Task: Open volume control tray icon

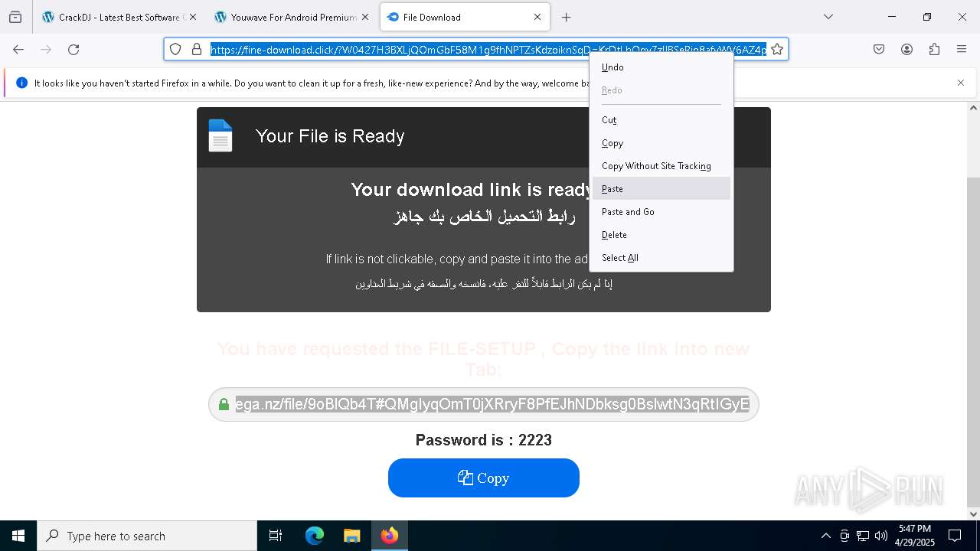Action: click(881, 536)
